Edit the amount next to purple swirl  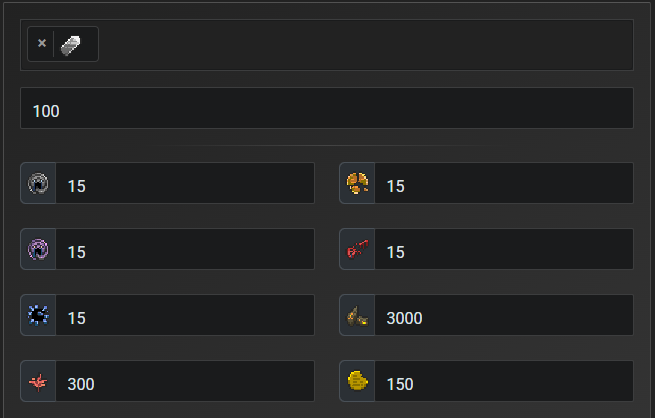click(184, 250)
